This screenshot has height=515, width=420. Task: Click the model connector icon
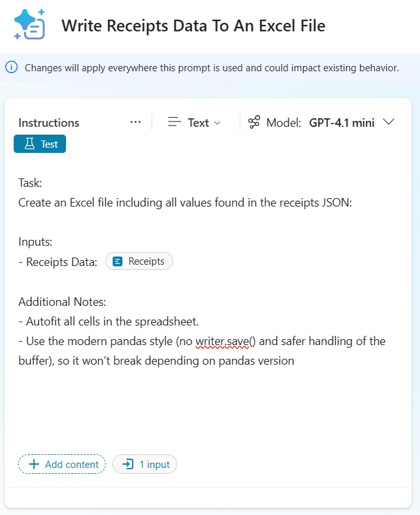pos(254,122)
